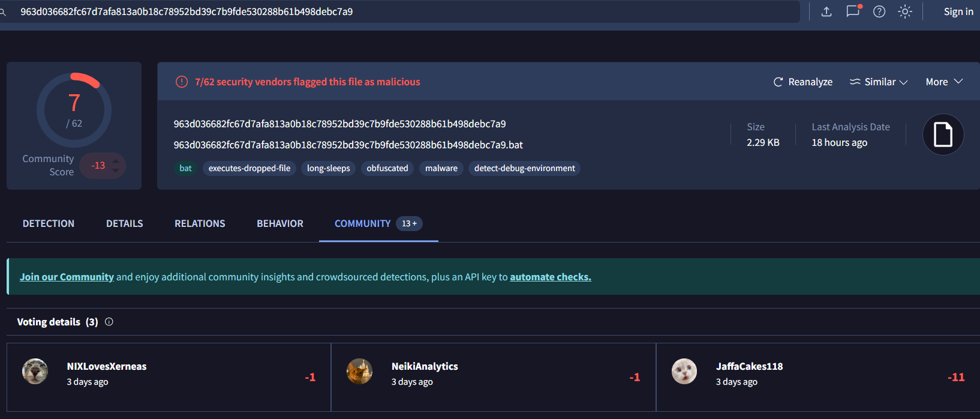Image resolution: width=980 pixels, height=419 pixels.
Task: Click the automate checks link
Action: 550,277
